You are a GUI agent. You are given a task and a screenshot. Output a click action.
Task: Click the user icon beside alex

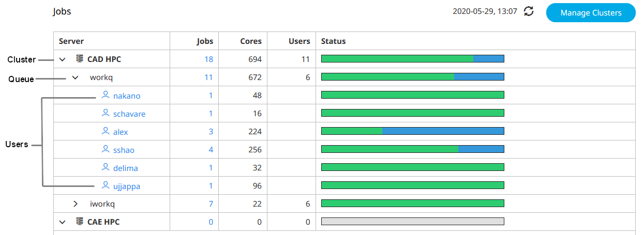pyautogui.click(x=106, y=131)
